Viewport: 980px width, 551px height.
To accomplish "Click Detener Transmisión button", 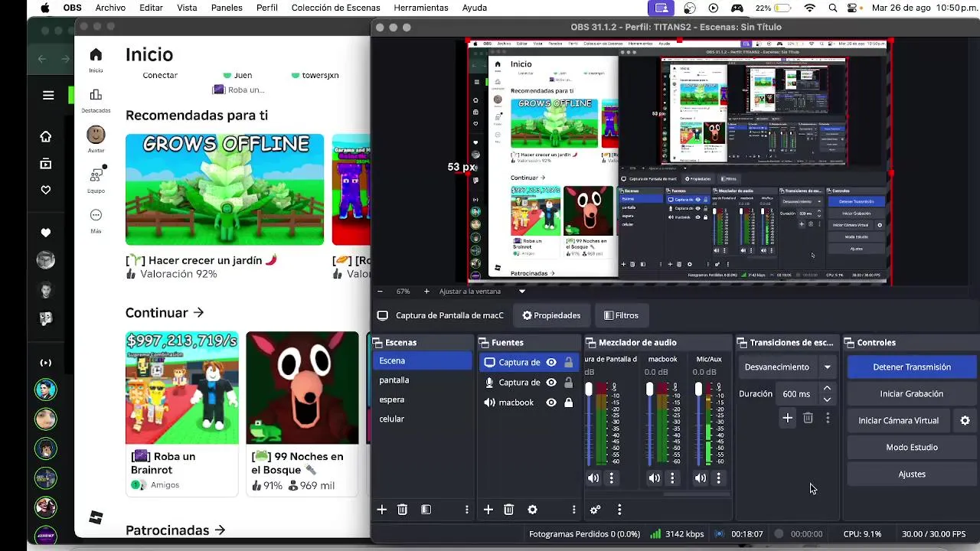I will point(912,367).
